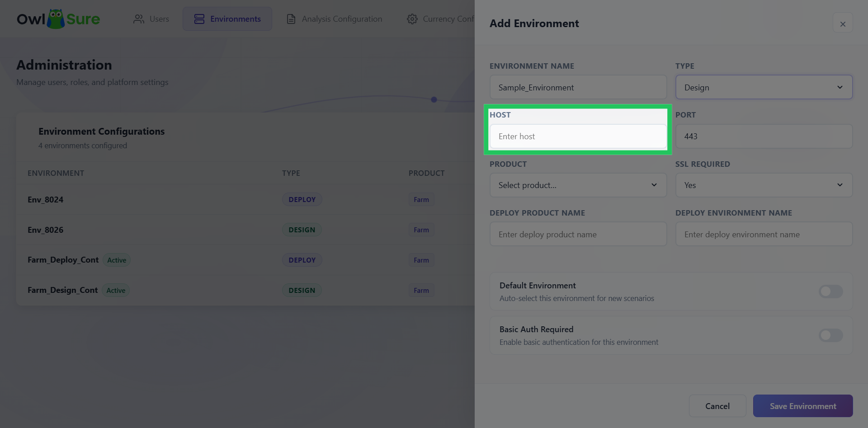This screenshot has height=428, width=868.
Task: Click the Active badge next to Farm_Design_Cont
Action: 116,291
